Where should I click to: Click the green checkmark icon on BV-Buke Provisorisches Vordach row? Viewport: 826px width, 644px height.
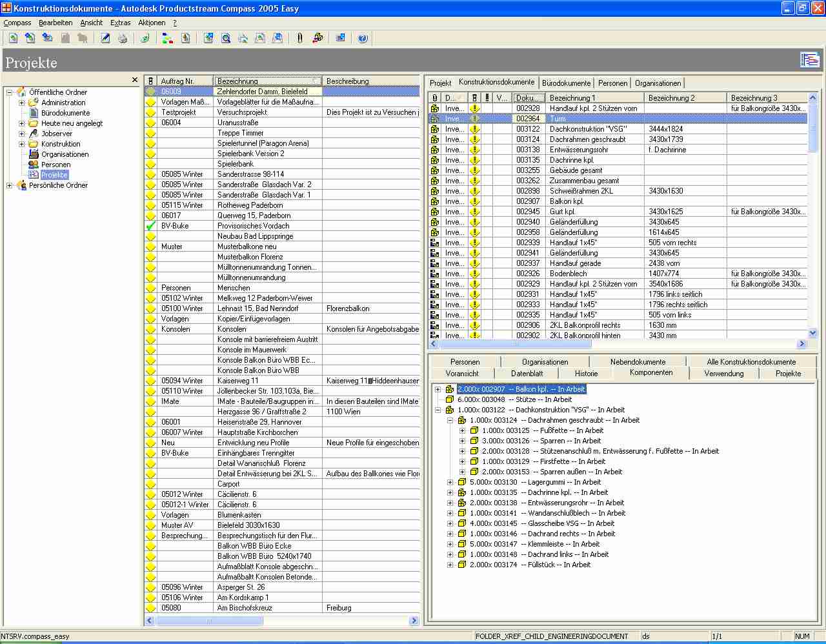pyautogui.click(x=150, y=226)
